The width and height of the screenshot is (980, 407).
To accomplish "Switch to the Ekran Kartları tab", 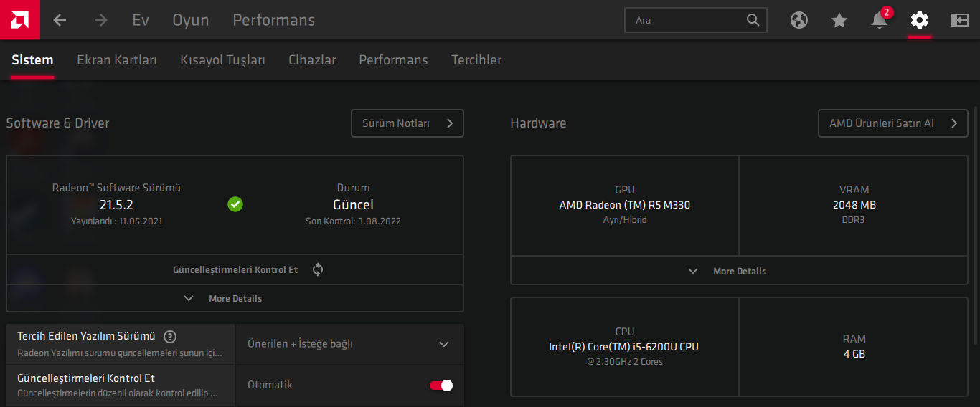I will click(117, 60).
